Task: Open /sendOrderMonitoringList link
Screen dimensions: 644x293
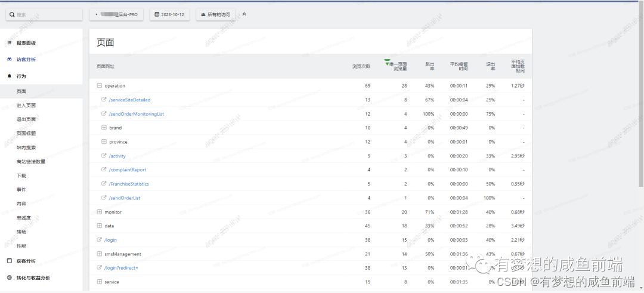Action: (x=137, y=114)
